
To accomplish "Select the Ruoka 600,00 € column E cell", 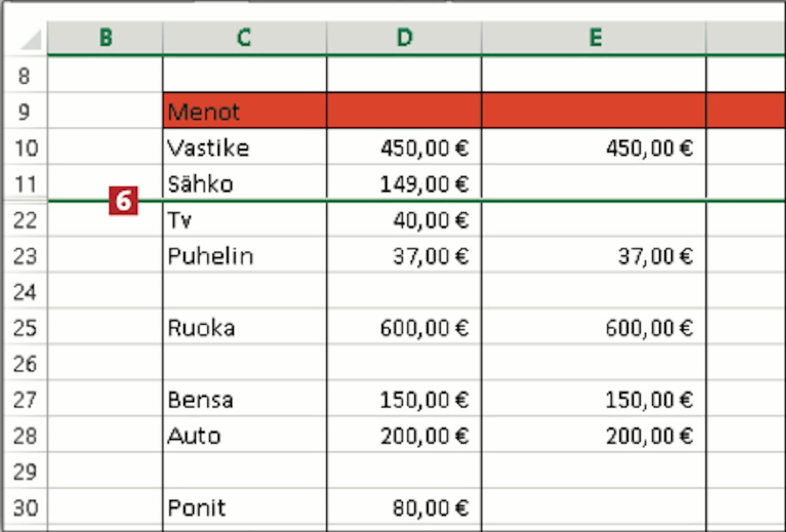I will click(594, 327).
